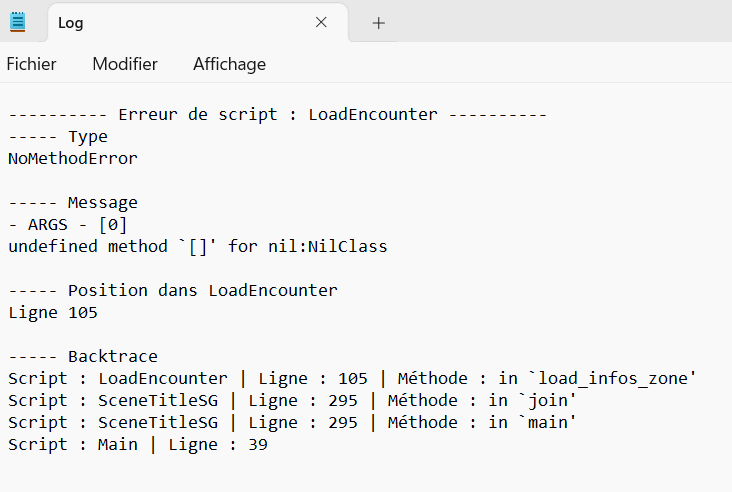Click the 'undefined method' error message line
This screenshot has height=492, width=732.
198,246
